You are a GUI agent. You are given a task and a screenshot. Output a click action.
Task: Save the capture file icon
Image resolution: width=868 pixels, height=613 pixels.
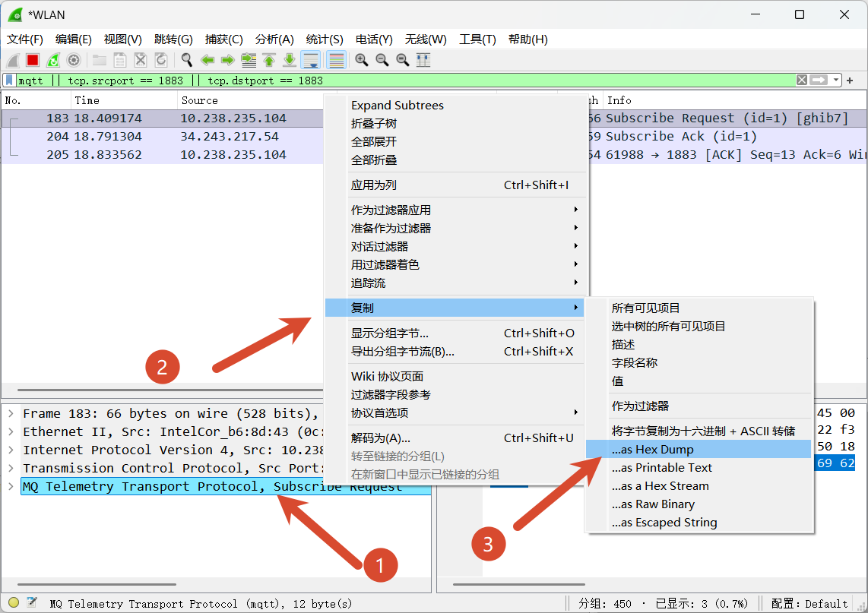[x=120, y=60]
